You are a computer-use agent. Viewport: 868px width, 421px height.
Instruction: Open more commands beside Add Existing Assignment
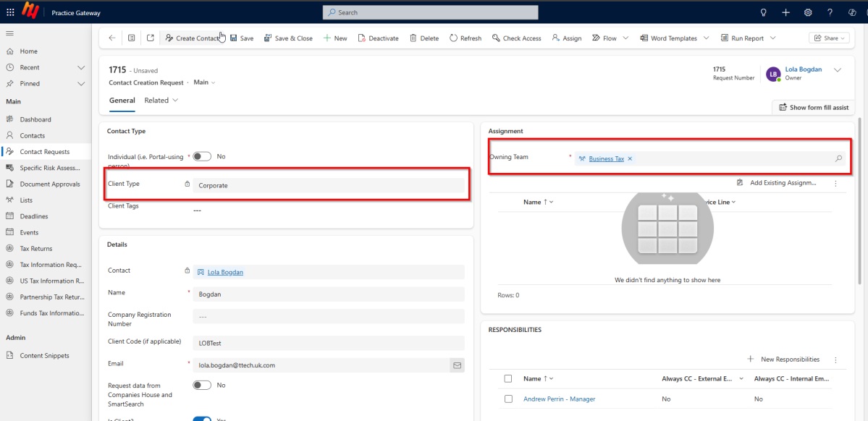point(836,183)
